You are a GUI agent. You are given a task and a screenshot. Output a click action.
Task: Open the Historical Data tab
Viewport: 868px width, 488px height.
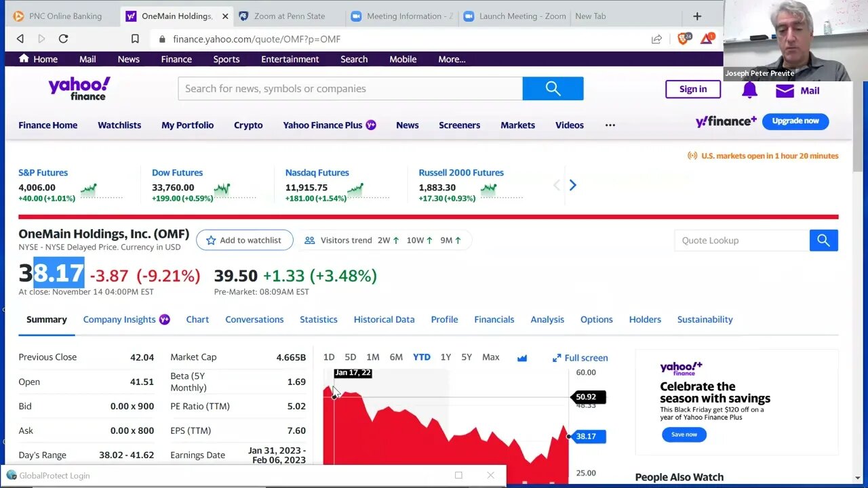[384, 319]
